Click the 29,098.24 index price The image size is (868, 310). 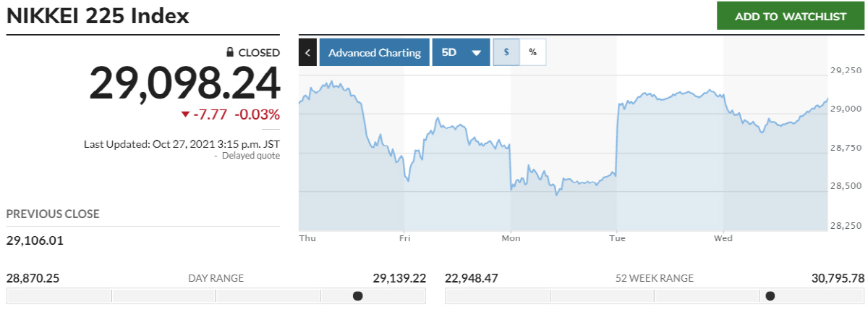pos(184,83)
